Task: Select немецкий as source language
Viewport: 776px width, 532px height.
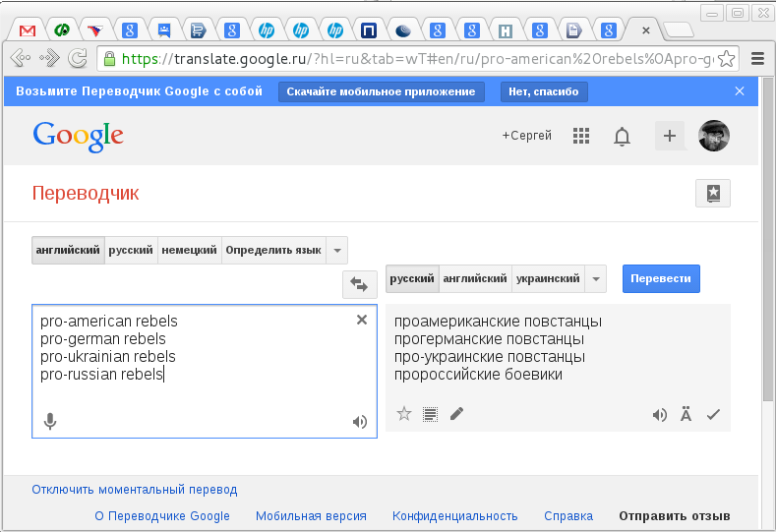Action: (189, 250)
